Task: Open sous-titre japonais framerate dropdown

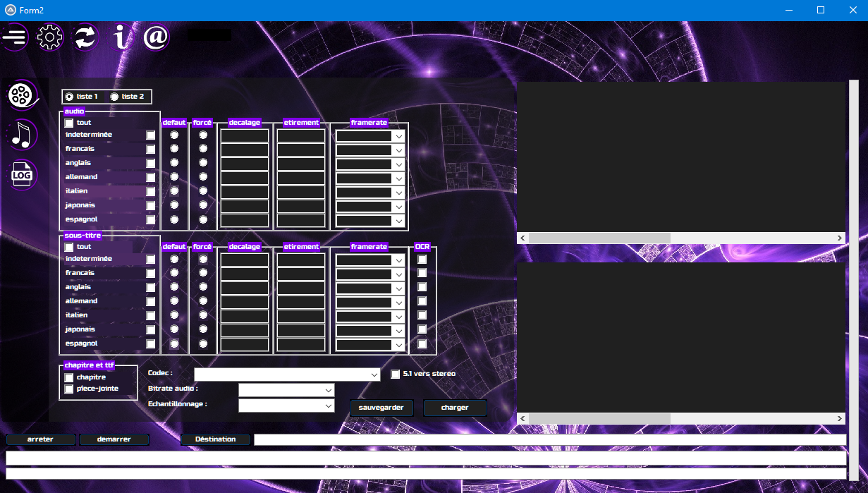Action: [398, 331]
